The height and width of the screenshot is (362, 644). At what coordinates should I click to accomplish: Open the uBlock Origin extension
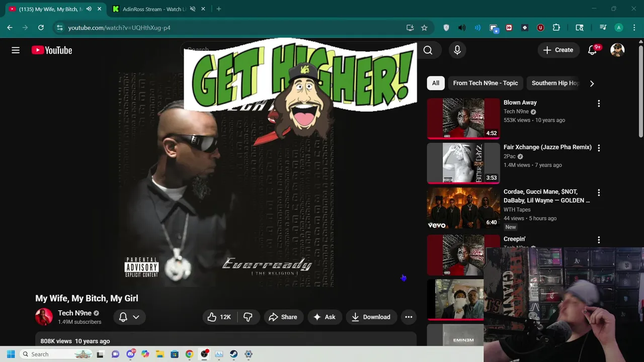(x=540, y=28)
